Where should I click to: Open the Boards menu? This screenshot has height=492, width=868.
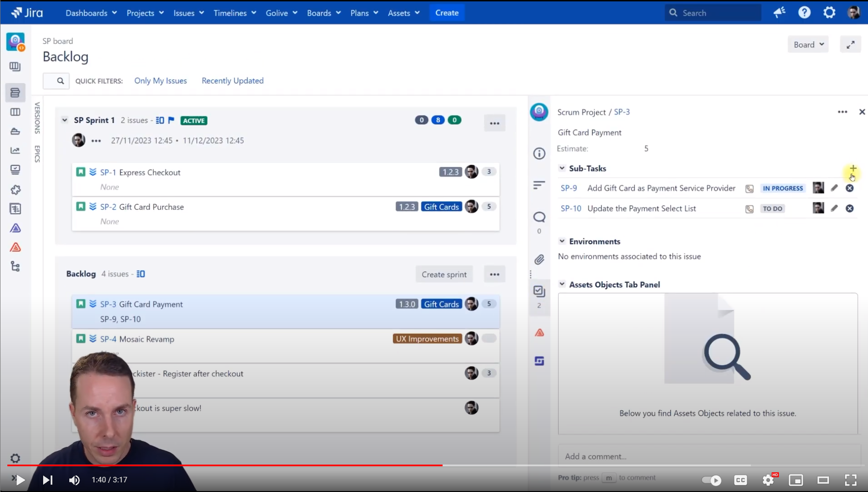click(324, 13)
